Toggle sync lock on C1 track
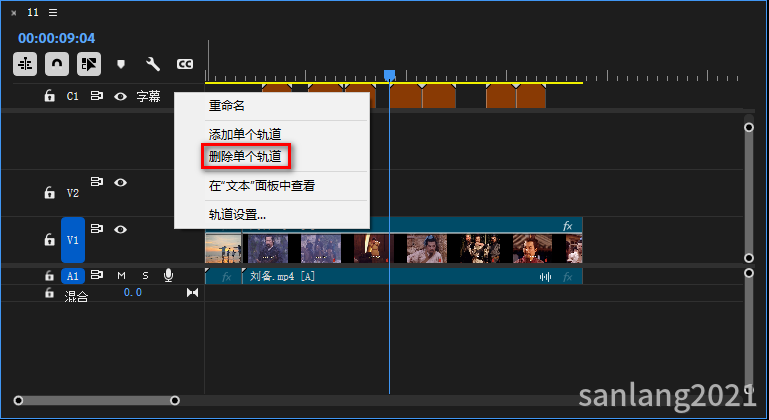Screen dimensions: 769x420 (x=97, y=96)
